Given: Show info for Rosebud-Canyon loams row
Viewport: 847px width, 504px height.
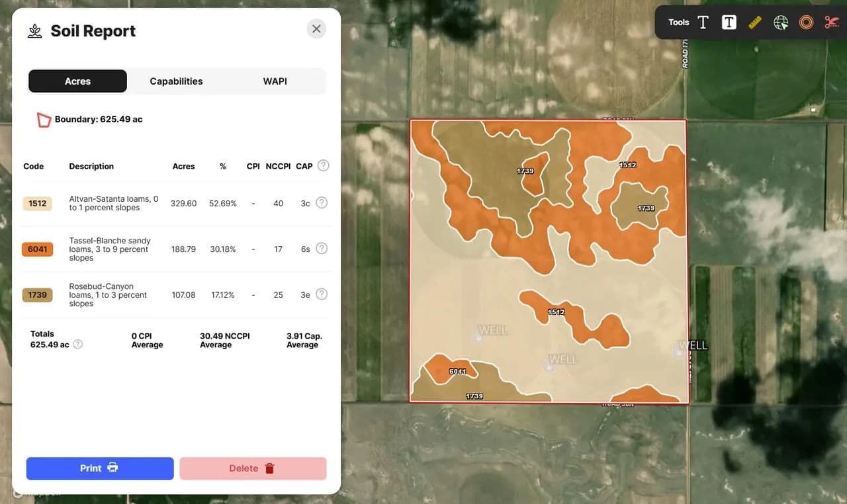Looking at the screenshot, I should point(322,294).
